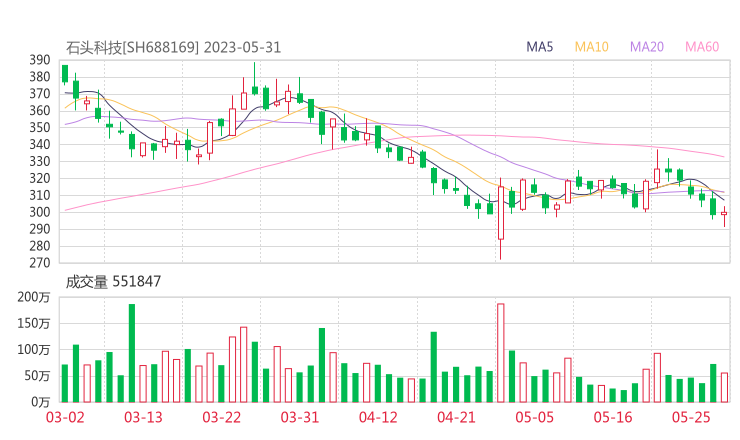Click the chart title 石头科技[SH688169] 2023-05-31

click(173, 47)
